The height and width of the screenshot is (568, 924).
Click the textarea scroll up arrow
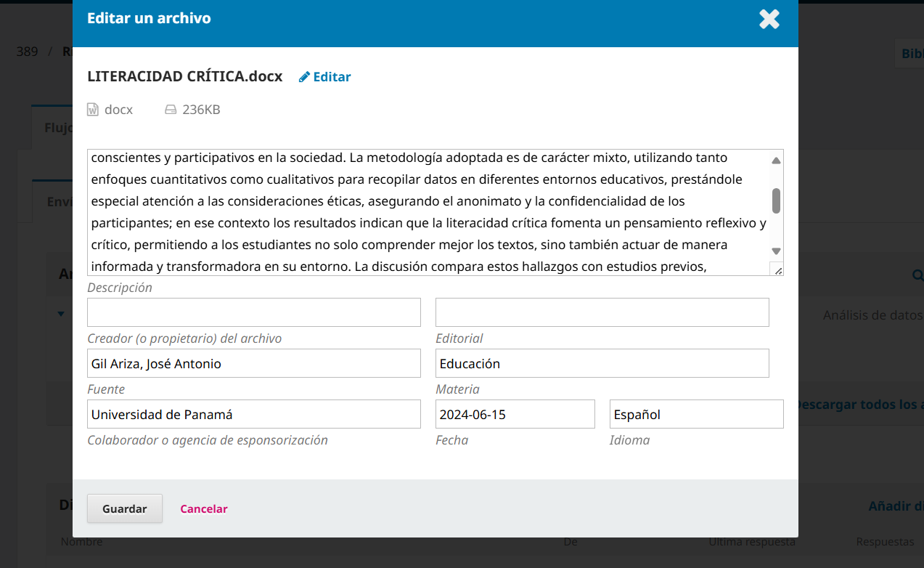pyautogui.click(x=776, y=161)
